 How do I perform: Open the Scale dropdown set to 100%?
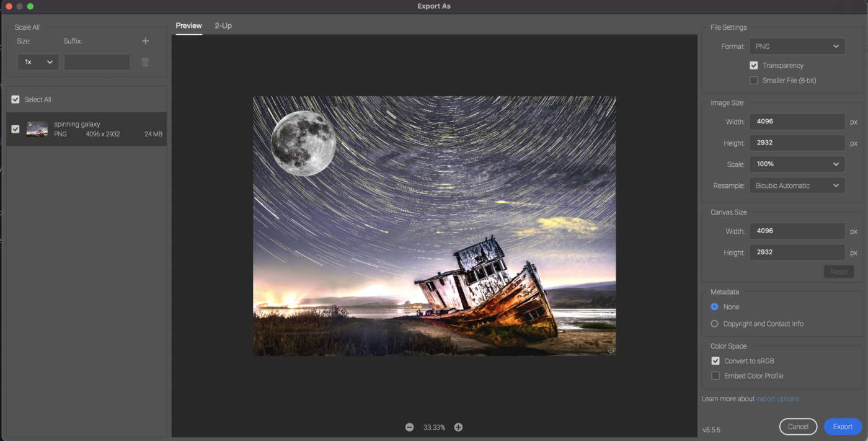click(797, 164)
